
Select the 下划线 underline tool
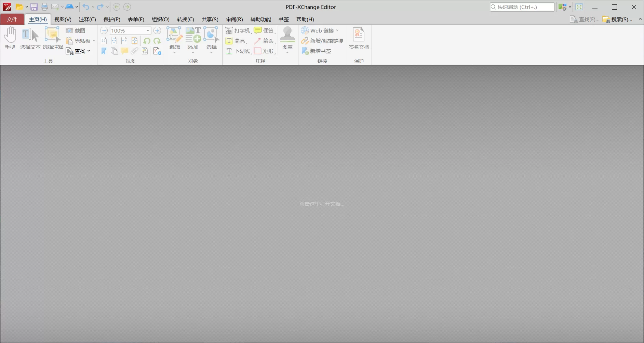coord(238,51)
